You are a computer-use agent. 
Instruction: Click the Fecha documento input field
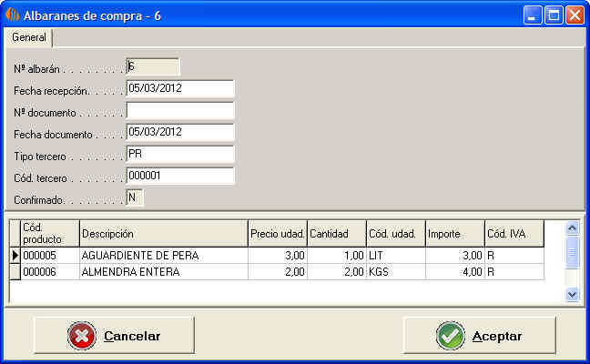pos(180,132)
